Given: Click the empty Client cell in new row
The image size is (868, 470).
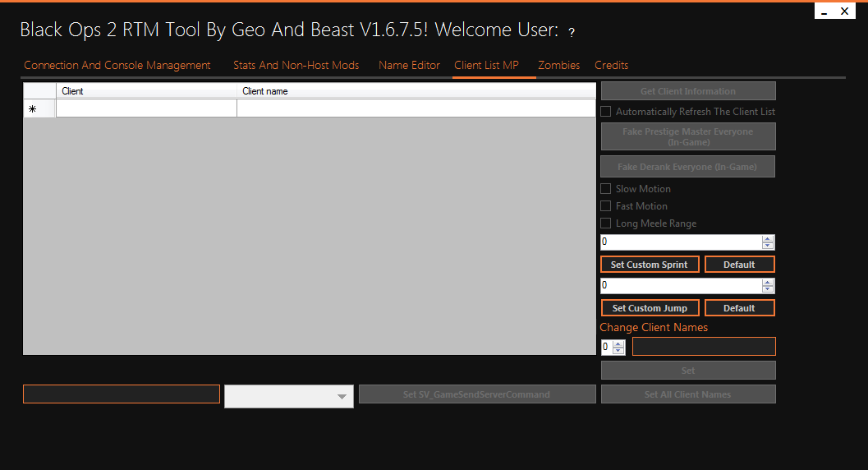Looking at the screenshot, I should click(x=147, y=108).
